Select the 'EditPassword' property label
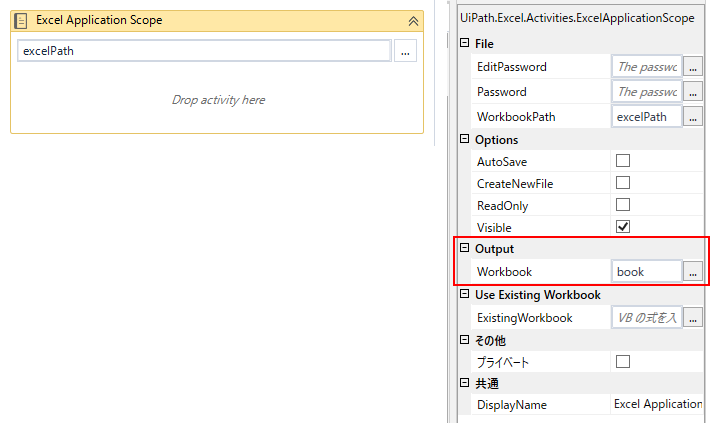This screenshot has width=724, height=423. pyautogui.click(x=512, y=67)
